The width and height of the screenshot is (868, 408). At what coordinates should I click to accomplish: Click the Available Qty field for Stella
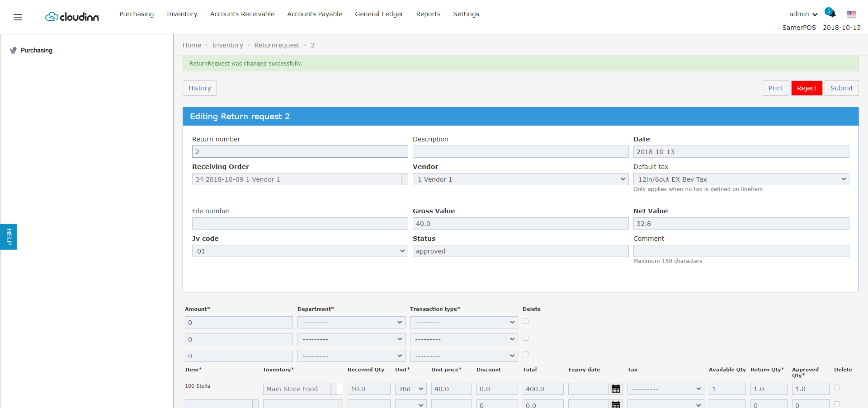point(727,389)
